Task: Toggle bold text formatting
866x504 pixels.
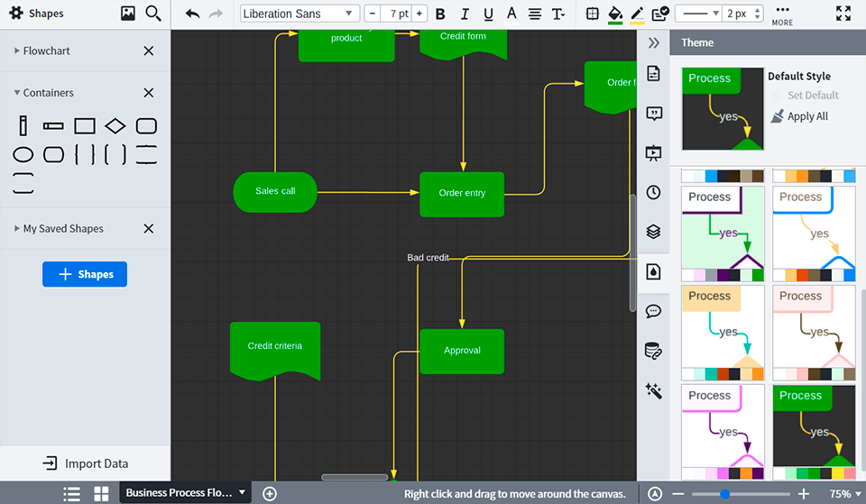Action: coord(440,14)
